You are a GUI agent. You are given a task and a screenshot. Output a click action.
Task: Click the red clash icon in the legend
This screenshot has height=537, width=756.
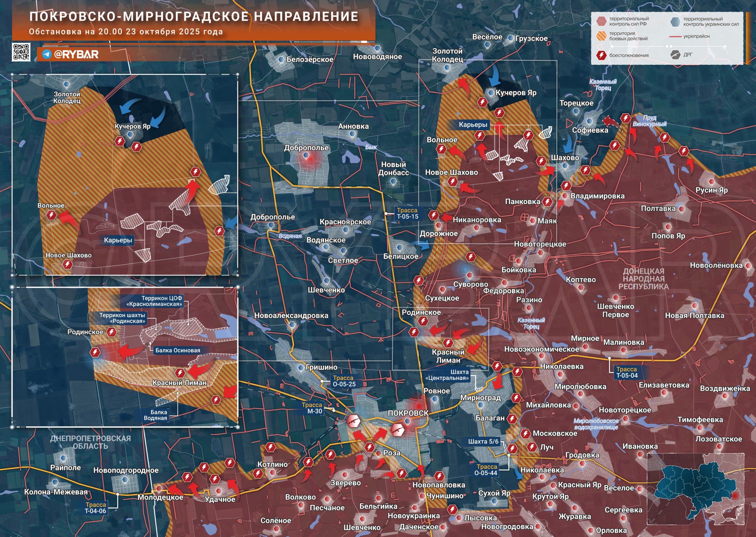(x=601, y=55)
